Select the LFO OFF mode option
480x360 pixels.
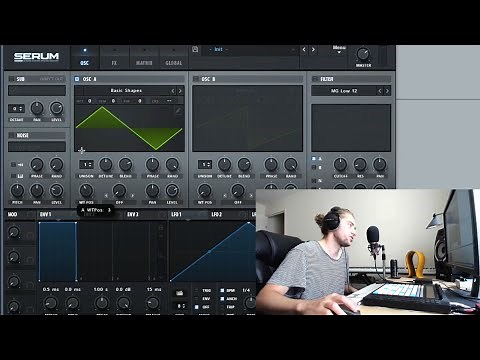pos(196,307)
